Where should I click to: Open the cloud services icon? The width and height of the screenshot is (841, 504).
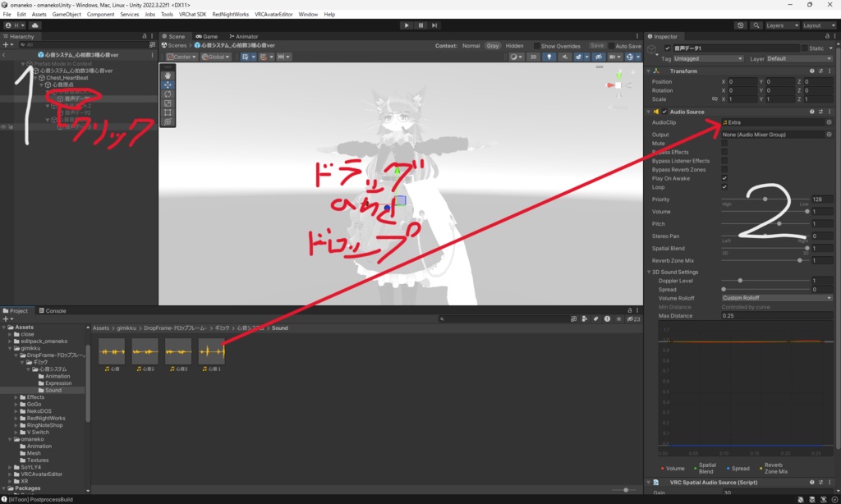tap(34, 25)
